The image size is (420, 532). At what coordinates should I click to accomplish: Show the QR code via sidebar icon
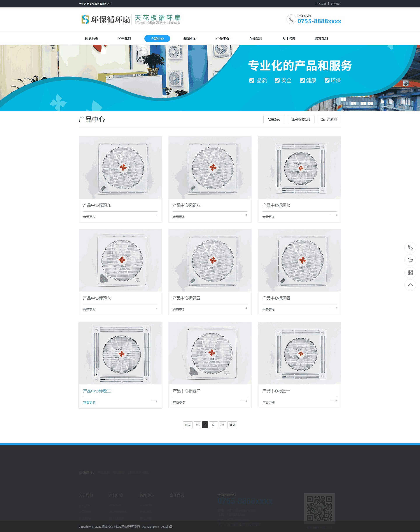[x=410, y=272]
